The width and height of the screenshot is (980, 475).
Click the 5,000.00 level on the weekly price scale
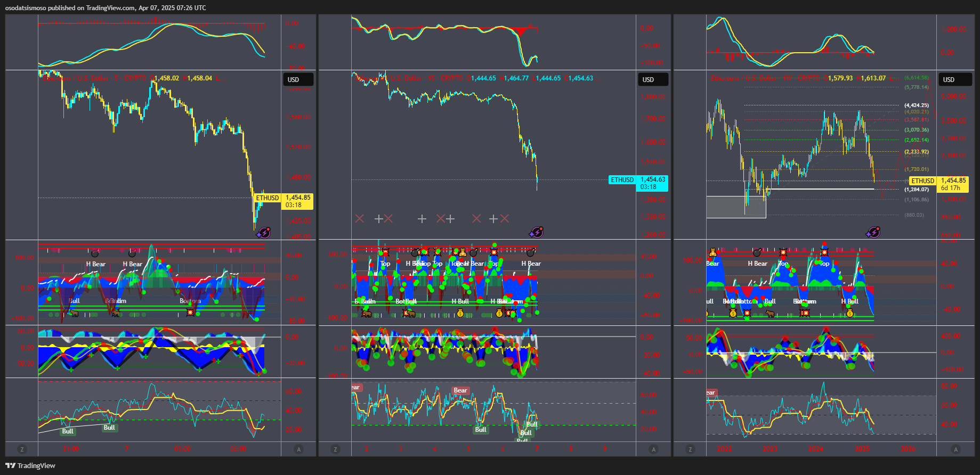click(x=954, y=96)
